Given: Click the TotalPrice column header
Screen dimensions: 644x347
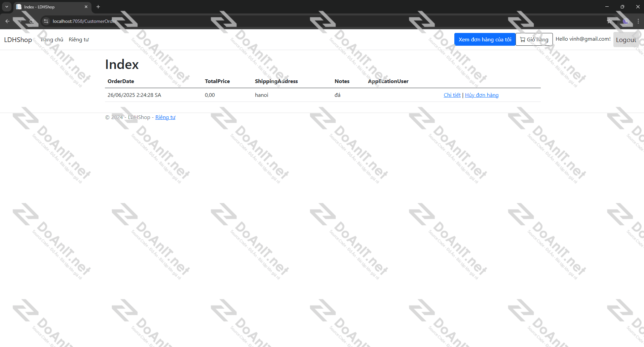Looking at the screenshot, I should [x=217, y=81].
